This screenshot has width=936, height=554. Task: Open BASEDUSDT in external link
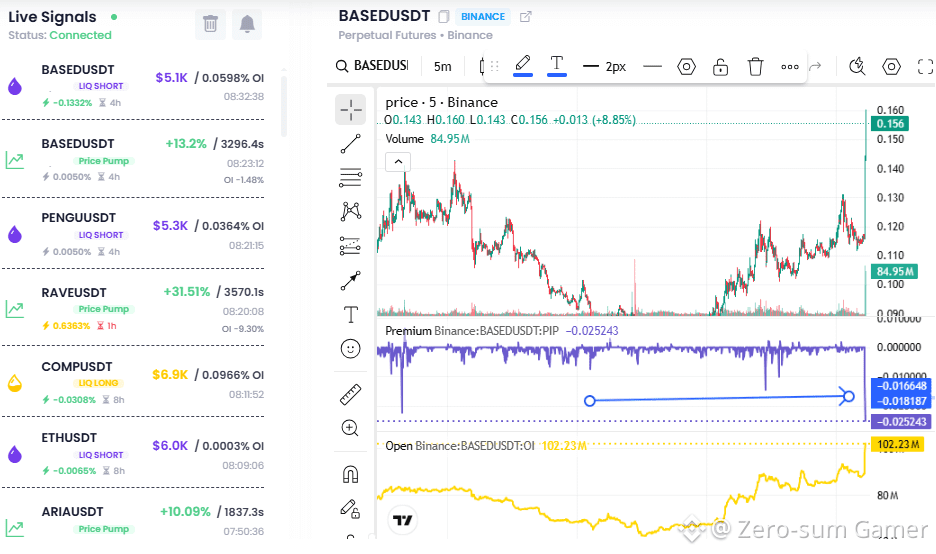click(x=525, y=17)
